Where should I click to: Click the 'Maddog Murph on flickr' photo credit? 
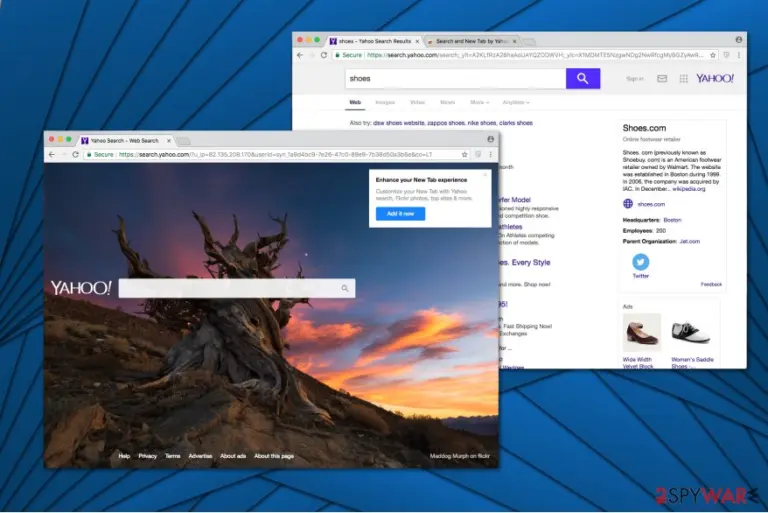(x=459, y=456)
